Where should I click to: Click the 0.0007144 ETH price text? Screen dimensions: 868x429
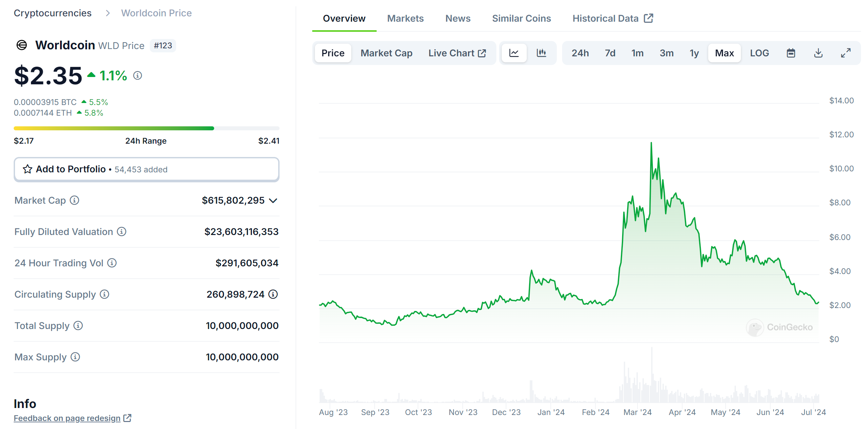click(43, 113)
